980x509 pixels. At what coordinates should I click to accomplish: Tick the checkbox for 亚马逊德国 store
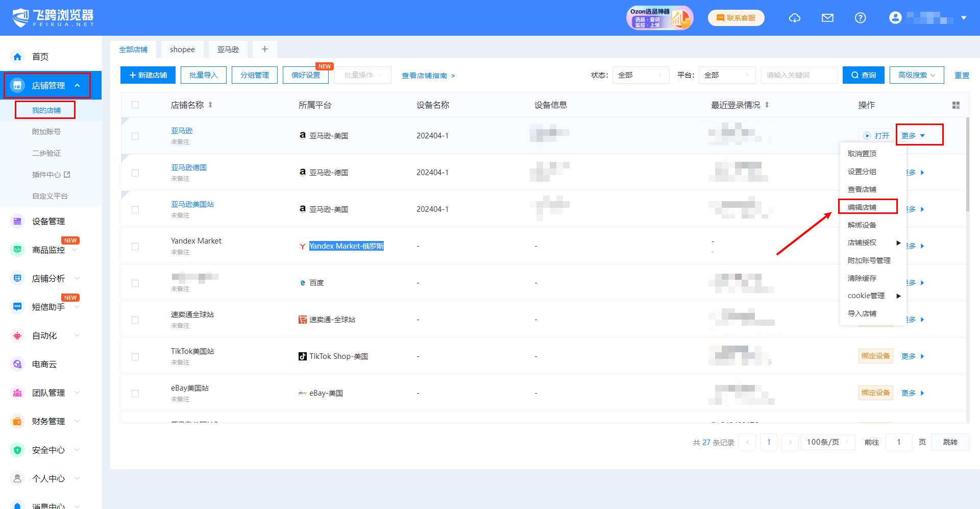(x=135, y=173)
